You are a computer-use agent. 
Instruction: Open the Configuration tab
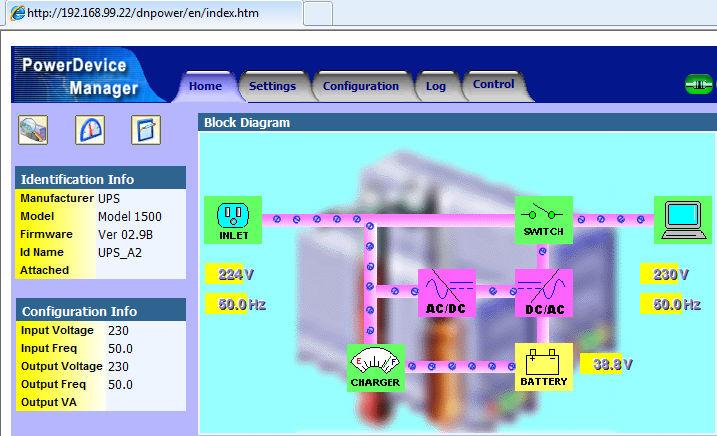click(361, 86)
